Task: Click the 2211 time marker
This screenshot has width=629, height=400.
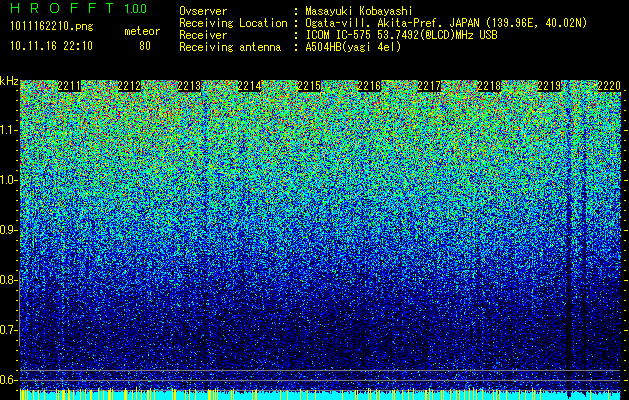Action: tap(69, 86)
